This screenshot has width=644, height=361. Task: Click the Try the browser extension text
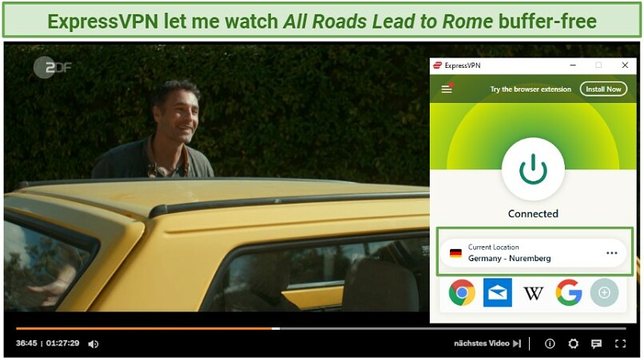point(531,89)
